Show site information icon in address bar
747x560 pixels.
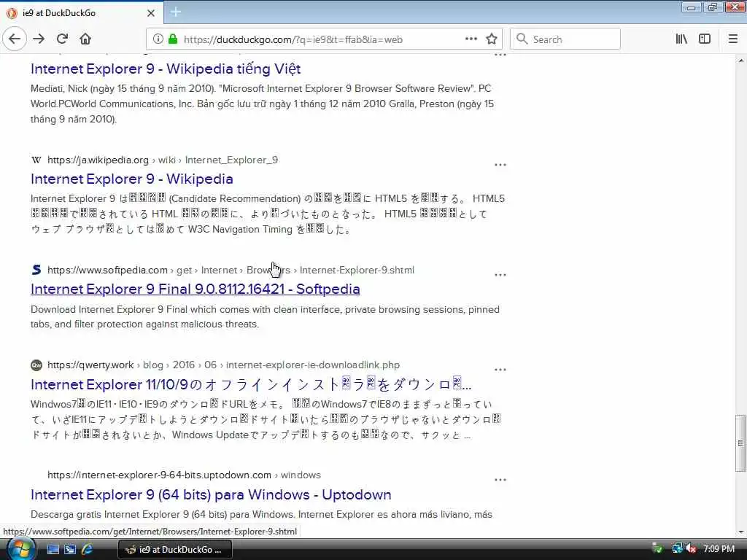click(x=158, y=39)
